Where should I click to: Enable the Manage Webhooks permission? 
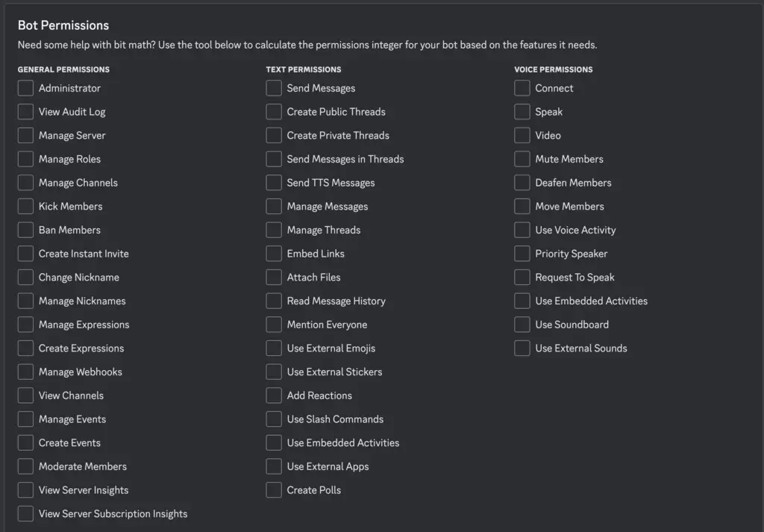coord(25,372)
